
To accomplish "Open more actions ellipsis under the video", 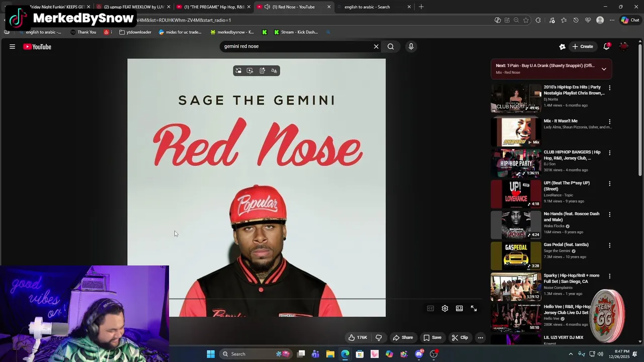I will tap(480, 337).
